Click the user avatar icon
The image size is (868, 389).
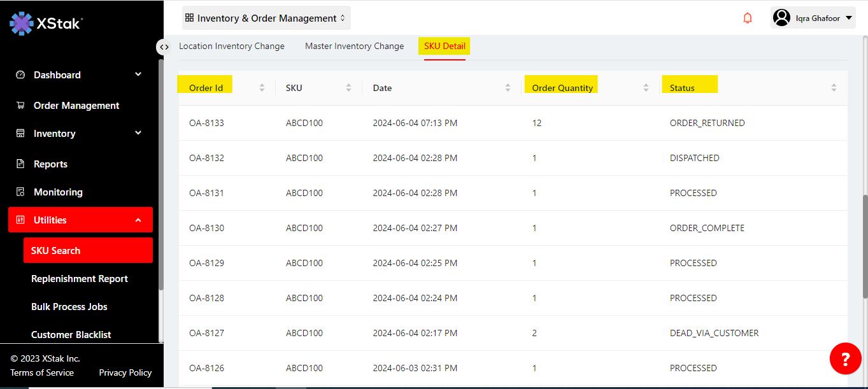pyautogui.click(x=781, y=18)
